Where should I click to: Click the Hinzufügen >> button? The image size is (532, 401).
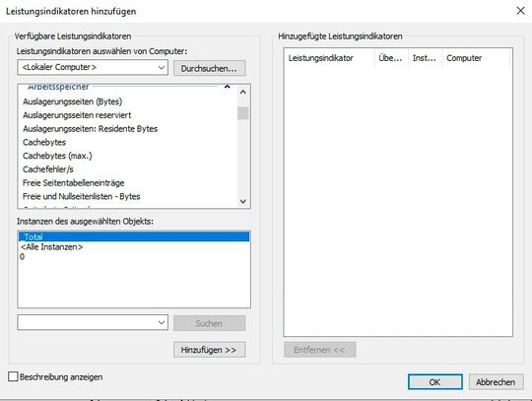coord(209,350)
